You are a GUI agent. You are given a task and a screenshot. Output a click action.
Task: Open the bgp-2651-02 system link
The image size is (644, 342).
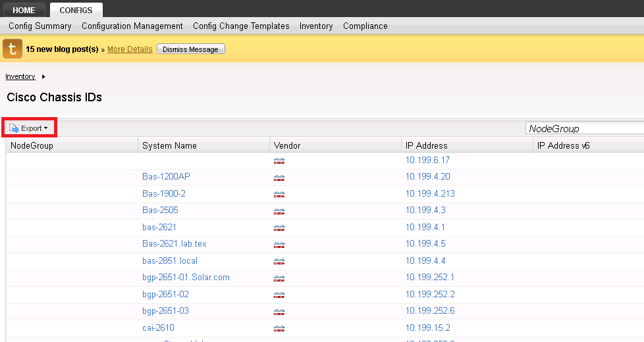[x=165, y=295]
